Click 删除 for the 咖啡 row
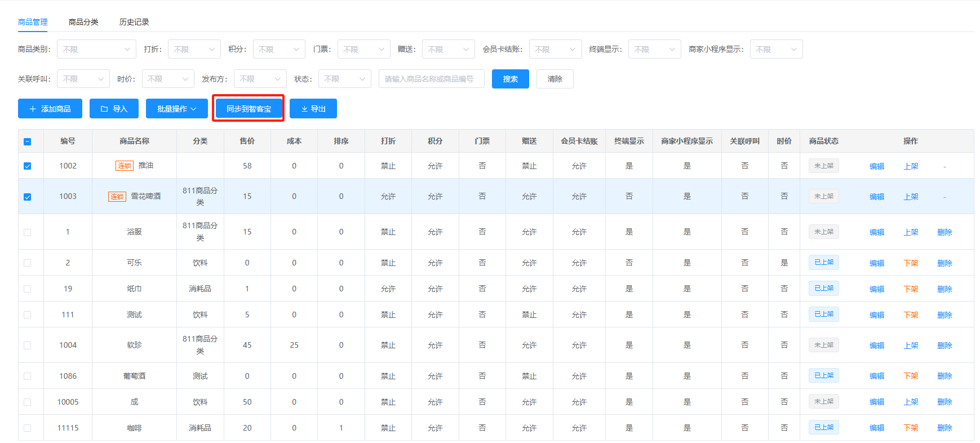This screenshot has height=443, width=980. pos(944,428)
